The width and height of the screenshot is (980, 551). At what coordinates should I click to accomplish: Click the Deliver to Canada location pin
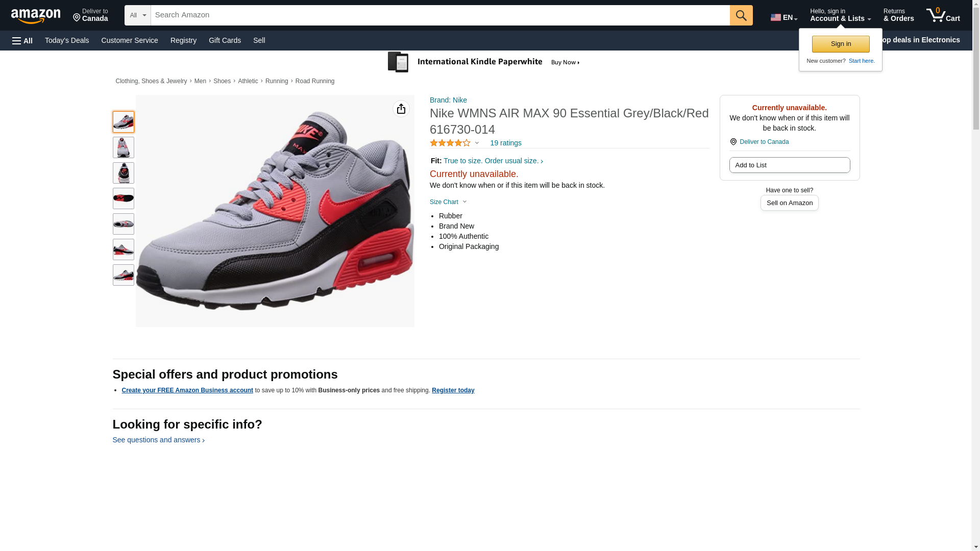[x=90, y=15]
